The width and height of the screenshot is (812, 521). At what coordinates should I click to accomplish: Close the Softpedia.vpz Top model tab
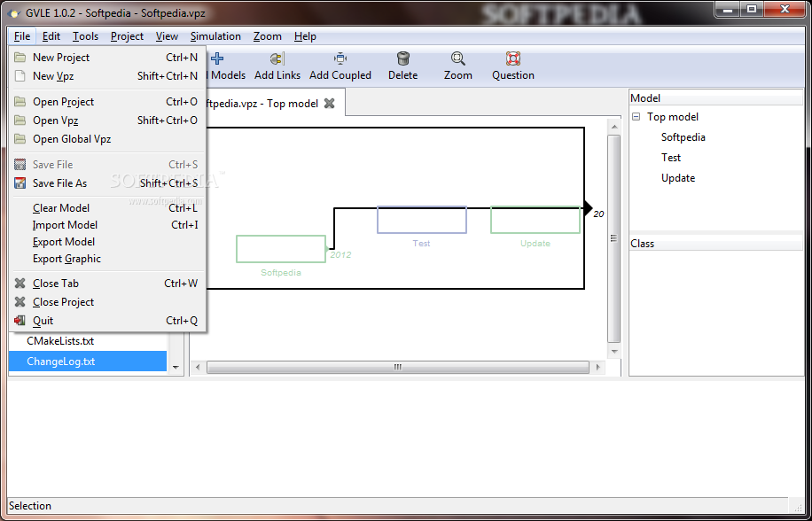pos(330,104)
